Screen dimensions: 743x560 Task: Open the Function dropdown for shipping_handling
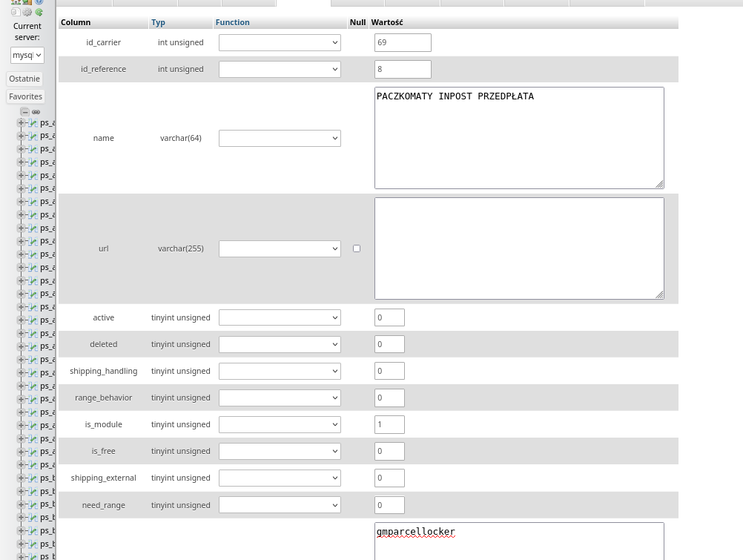[x=280, y=372]
